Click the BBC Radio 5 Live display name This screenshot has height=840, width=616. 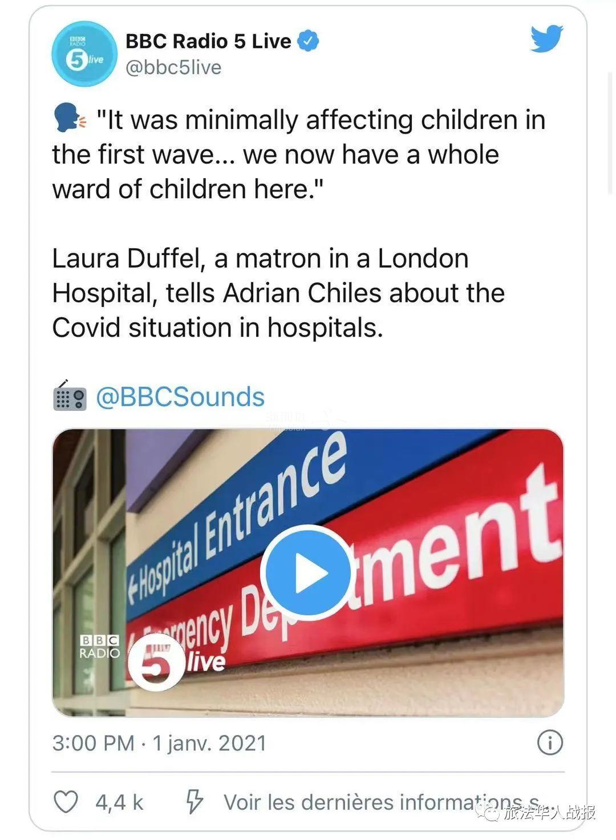point(208,41)
